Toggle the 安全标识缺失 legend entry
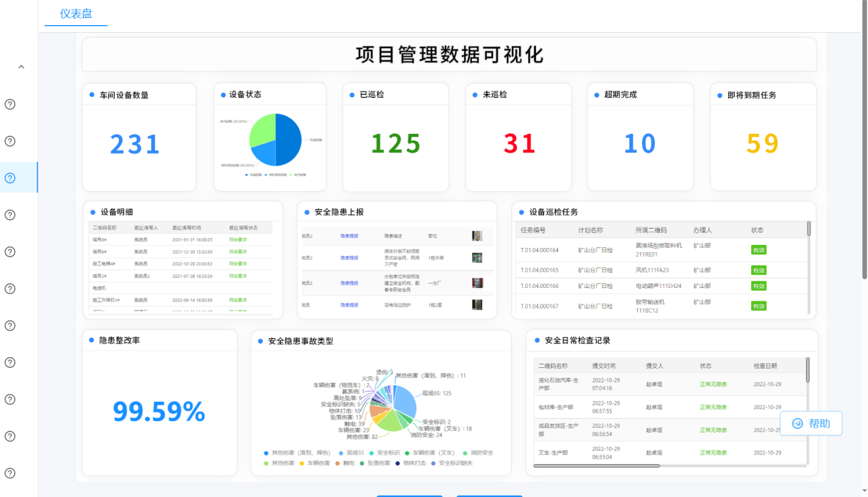The image size is (868, 497). [451, 463]
